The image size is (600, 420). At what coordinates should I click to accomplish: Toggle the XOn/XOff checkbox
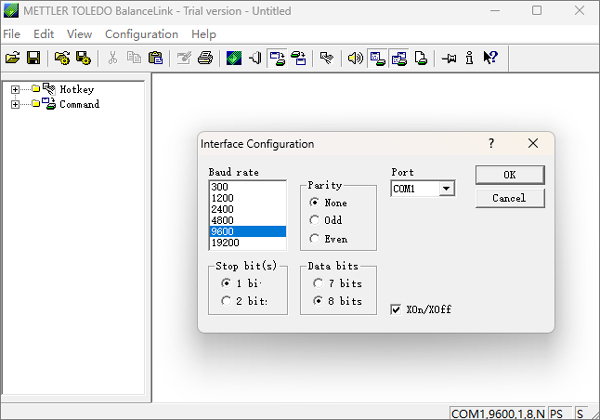pos(396,309)
